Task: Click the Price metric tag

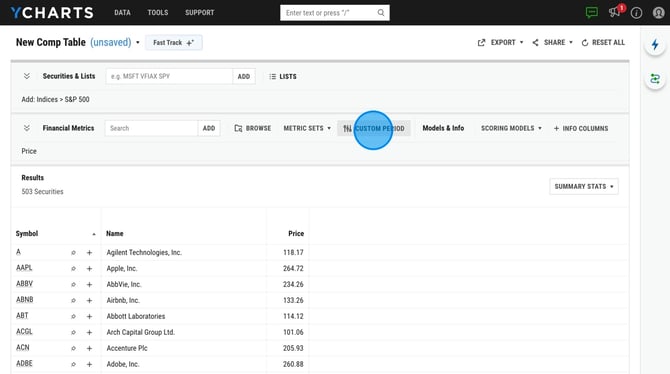Action: tap(29, 151)
